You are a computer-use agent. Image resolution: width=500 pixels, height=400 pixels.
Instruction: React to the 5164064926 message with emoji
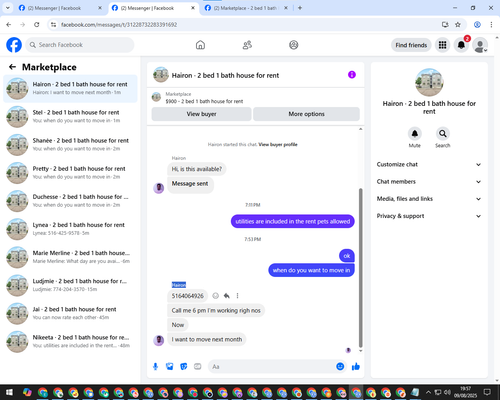point(216,296)
